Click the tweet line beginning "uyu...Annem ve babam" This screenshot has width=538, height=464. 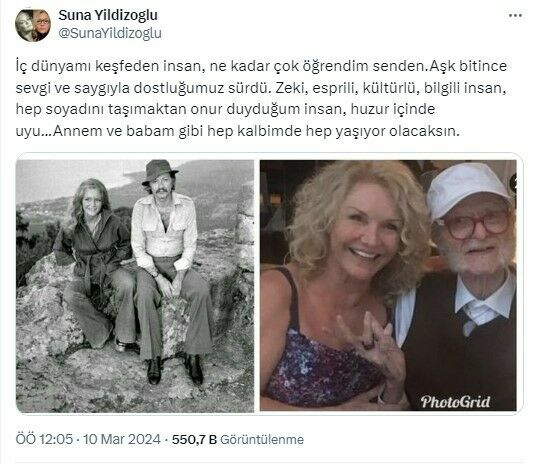237,131
